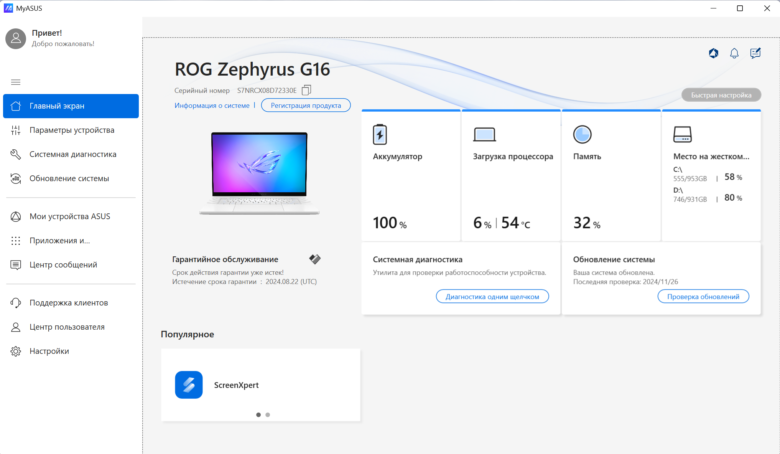Viewport: 780px width, 454px height.
Task: Open Системная диагностика sidebar item
Action: pos(71,154)
